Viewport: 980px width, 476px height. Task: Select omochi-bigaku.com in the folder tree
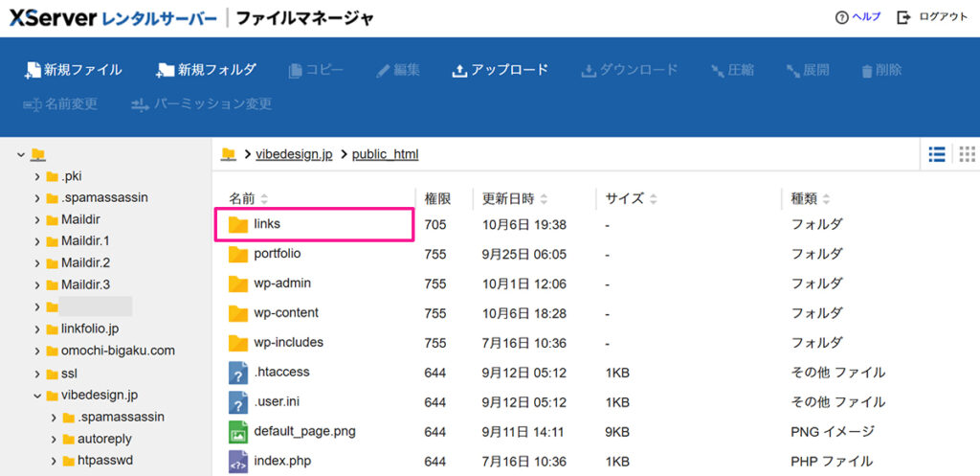click(117, 351)
